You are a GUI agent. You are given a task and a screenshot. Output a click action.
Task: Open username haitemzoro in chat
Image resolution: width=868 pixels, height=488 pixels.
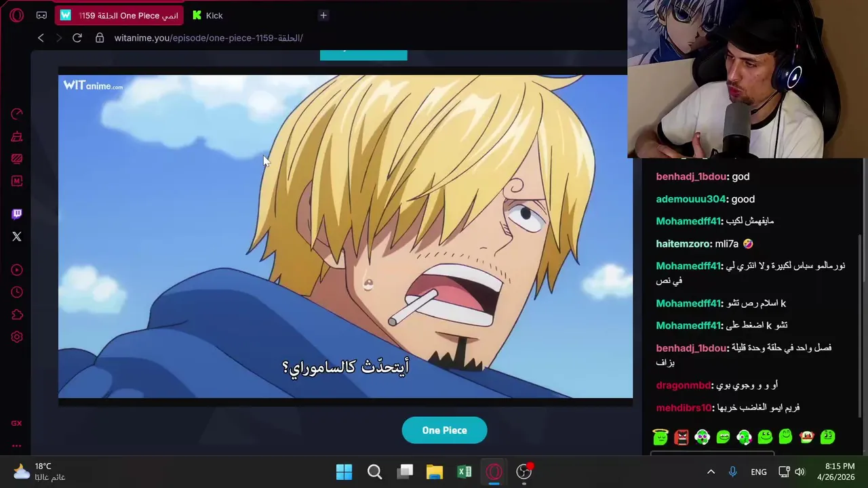[x=684, y=244]
